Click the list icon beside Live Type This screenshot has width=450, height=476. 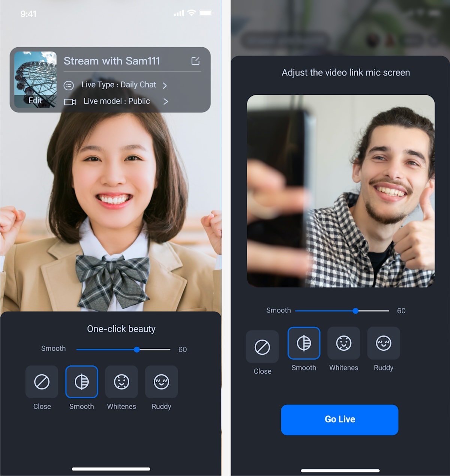[x=69, y=86]
